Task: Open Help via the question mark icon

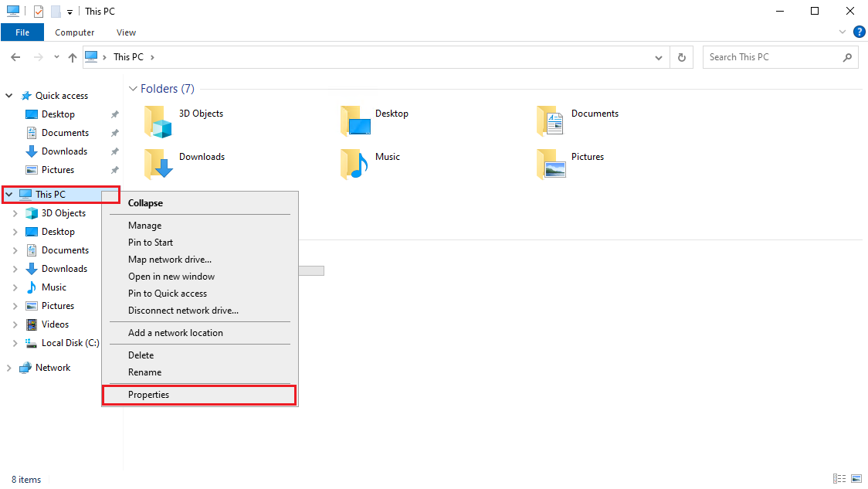Action: (x=860, y=32)
